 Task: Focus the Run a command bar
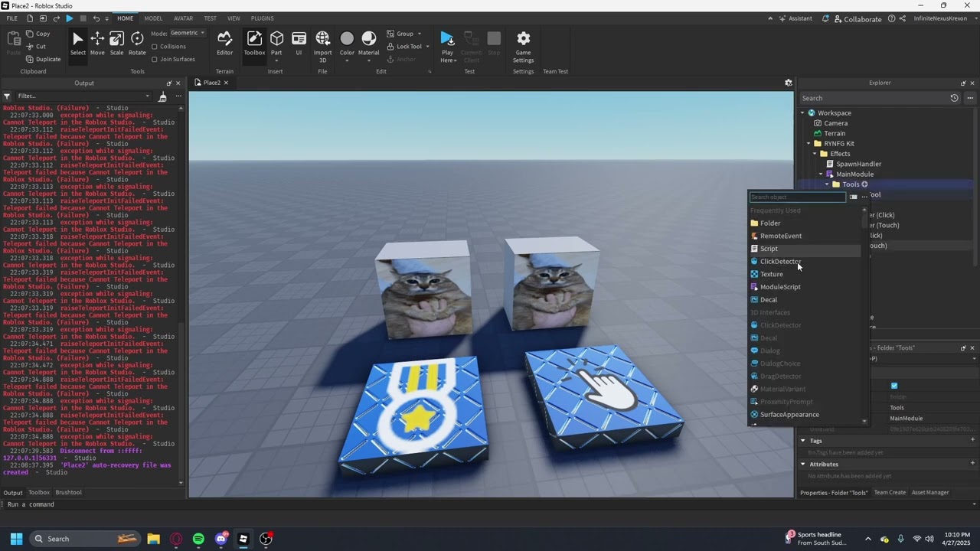click(490, 505)
